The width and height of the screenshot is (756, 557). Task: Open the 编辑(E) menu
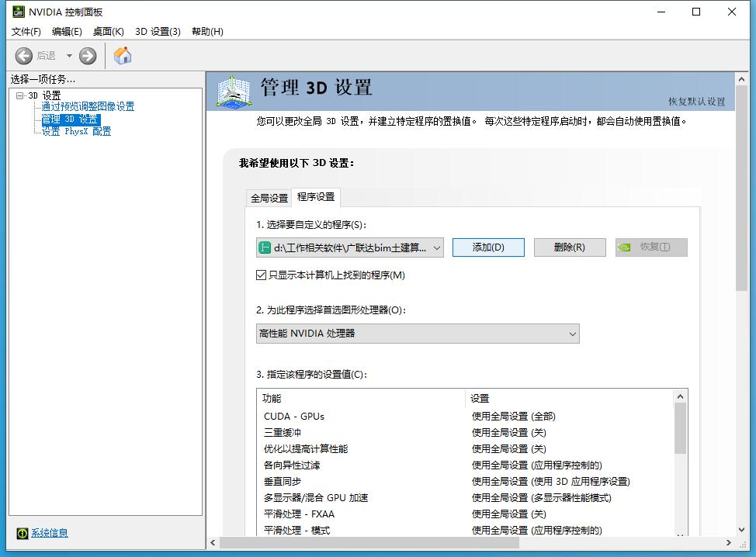point(67,31)
